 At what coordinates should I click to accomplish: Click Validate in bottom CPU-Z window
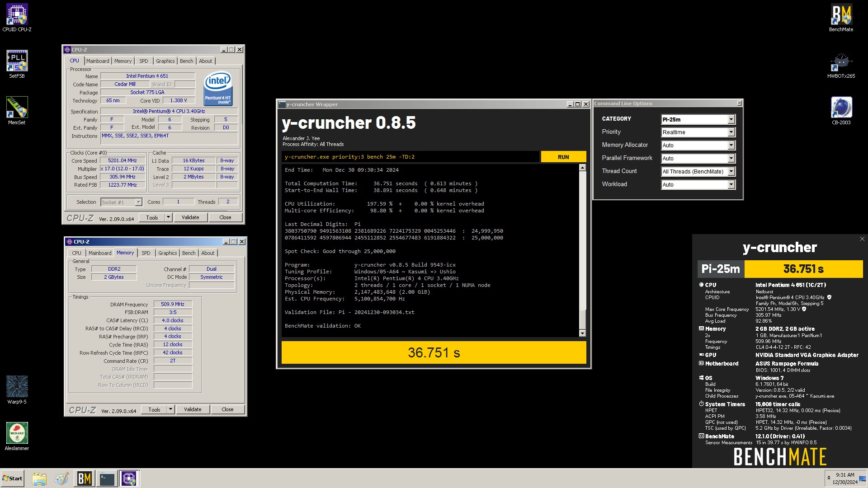pos(193,409)
